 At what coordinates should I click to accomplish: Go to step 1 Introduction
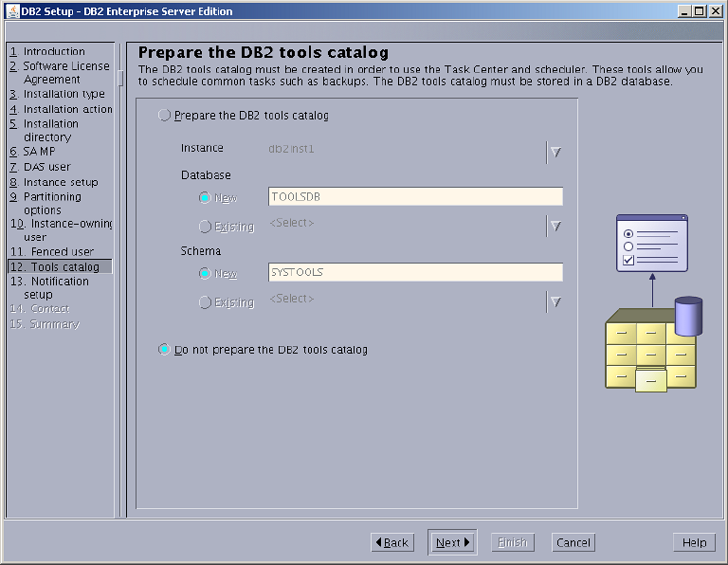(x=47, y=51)
